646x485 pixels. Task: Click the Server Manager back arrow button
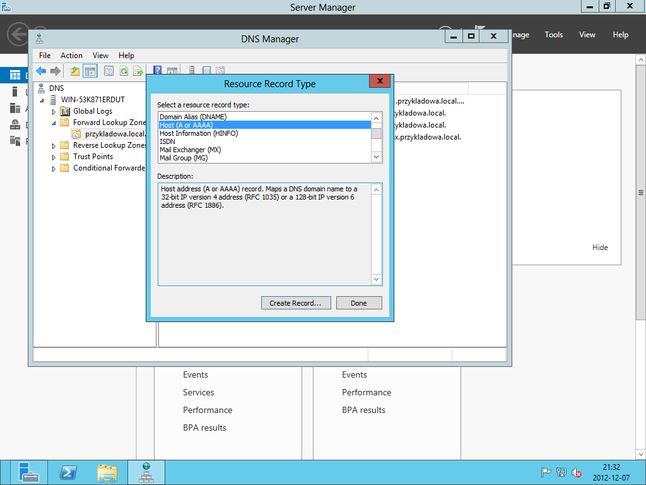(19, 34)
